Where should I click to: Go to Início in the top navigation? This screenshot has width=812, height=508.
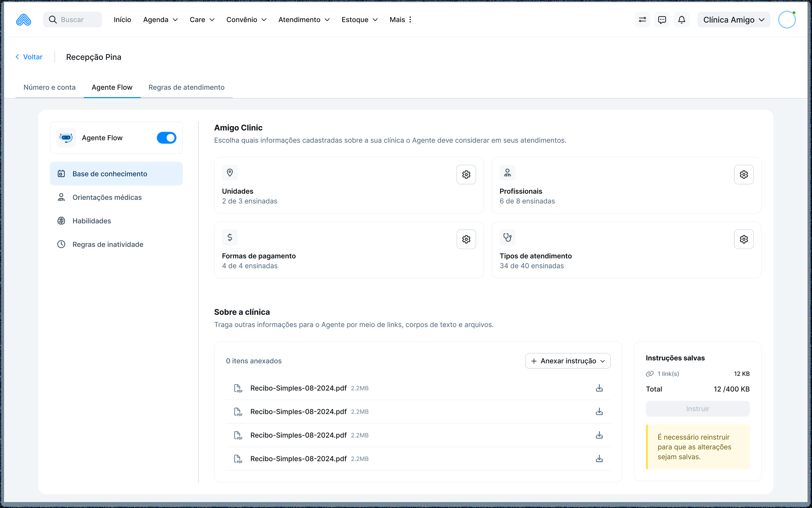pyautogui.click(x=122, y=20)
